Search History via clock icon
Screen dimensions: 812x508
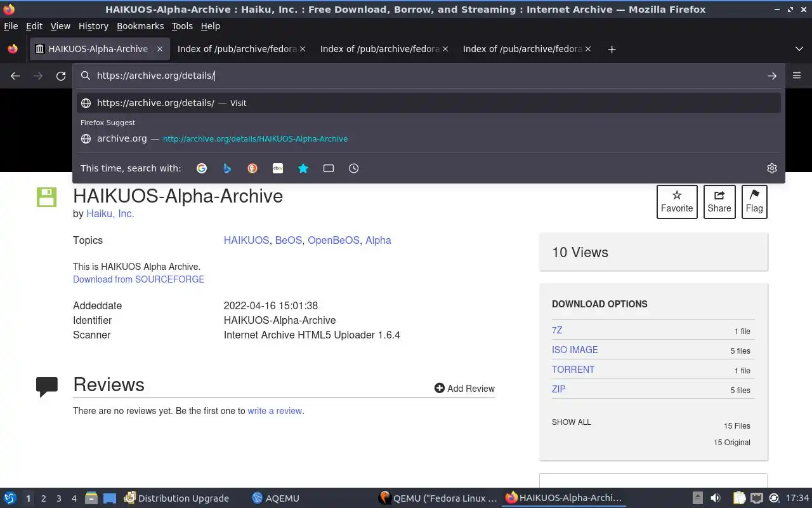coord(354,168)
